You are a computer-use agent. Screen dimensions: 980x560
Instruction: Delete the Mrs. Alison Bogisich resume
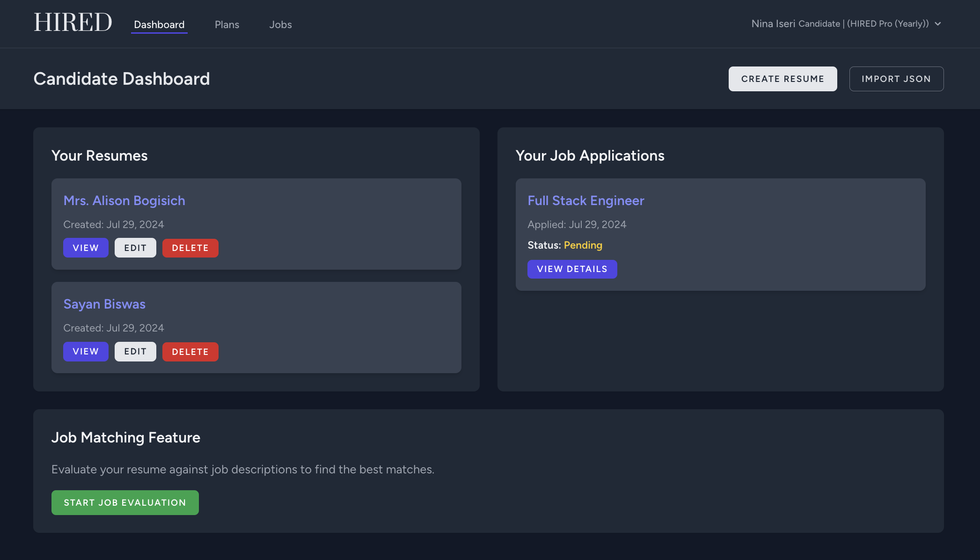pyautogui.click(x=190, y=248)
